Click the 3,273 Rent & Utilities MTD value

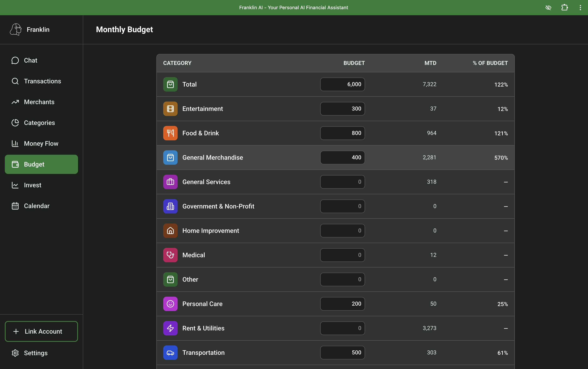pyautogui.click(x=430, y=328)
